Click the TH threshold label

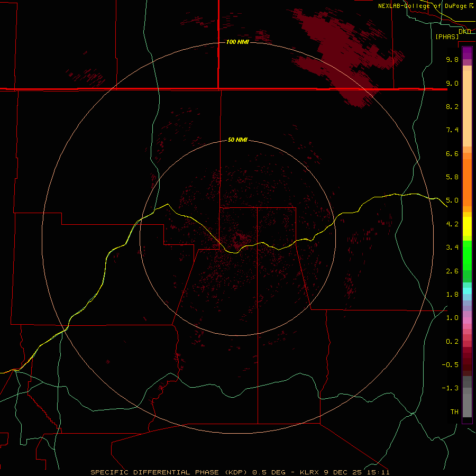click(x=454, y=412)
